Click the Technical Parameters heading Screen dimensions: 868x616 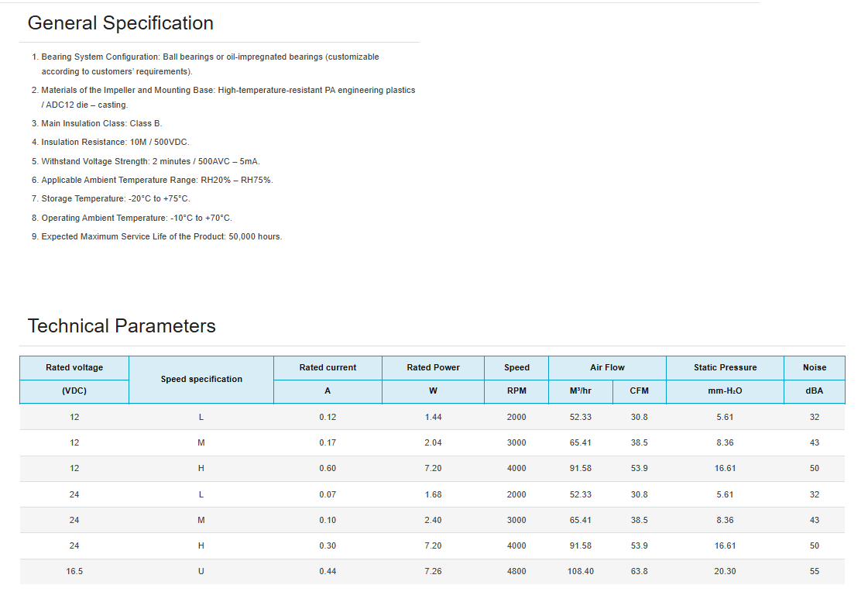[122, 326]
